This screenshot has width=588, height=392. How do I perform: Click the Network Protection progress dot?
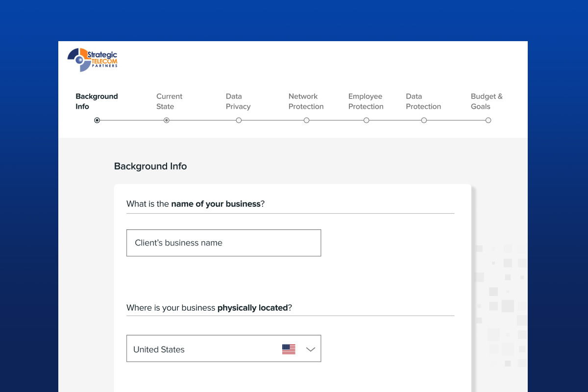(x=306, y=120)
